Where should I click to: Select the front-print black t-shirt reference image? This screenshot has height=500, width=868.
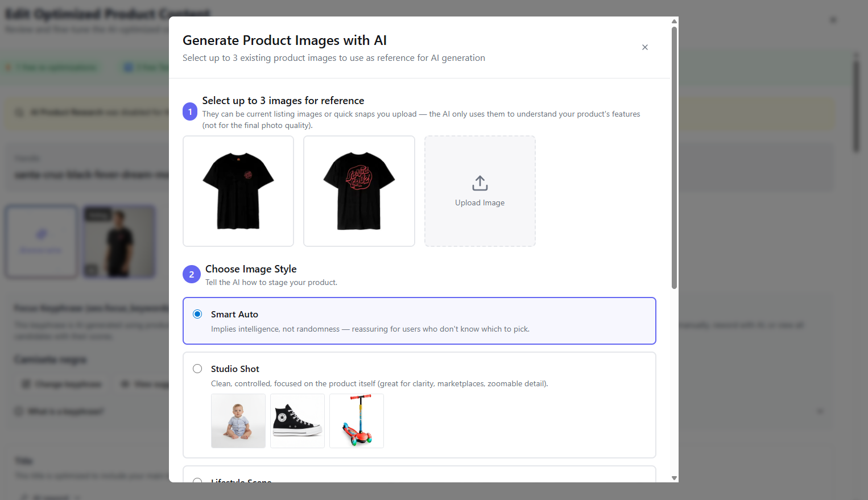[238, 191]
